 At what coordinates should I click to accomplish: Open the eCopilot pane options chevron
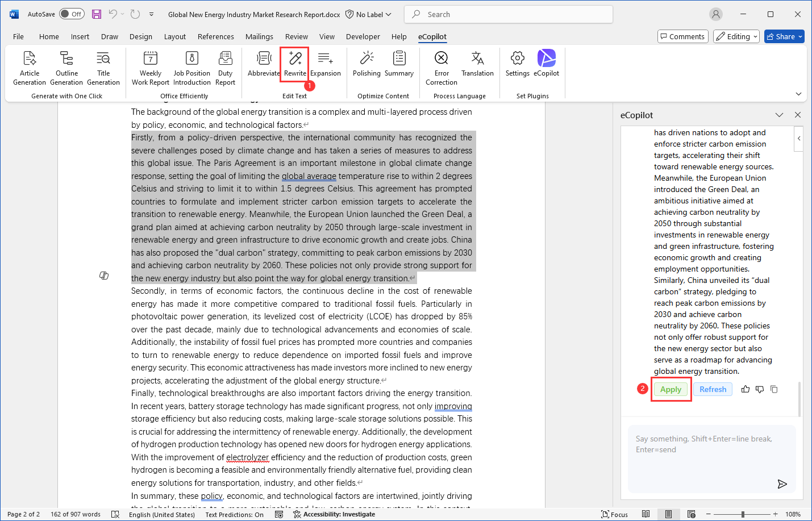point(779,115)
